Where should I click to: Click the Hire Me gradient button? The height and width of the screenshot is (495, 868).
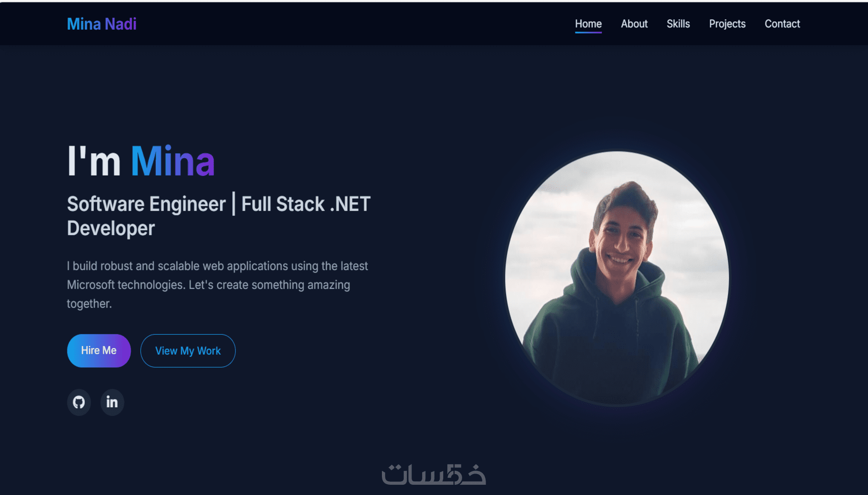pos(99,351)
